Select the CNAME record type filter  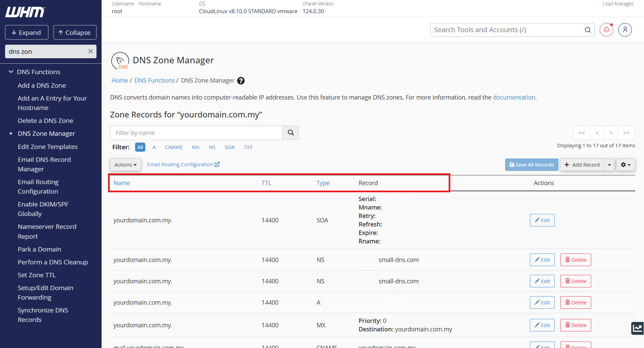tap(174, 147)
